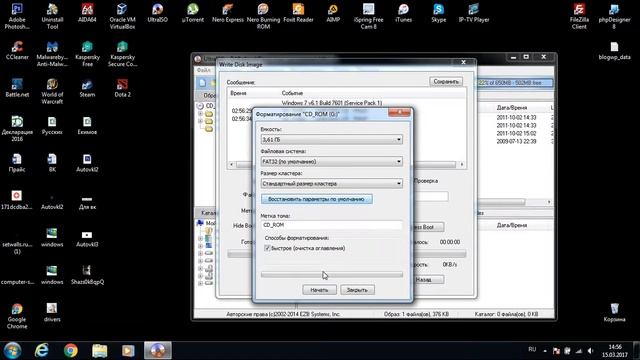Click volume icon in system tray
640x360 pixels.
590,351
